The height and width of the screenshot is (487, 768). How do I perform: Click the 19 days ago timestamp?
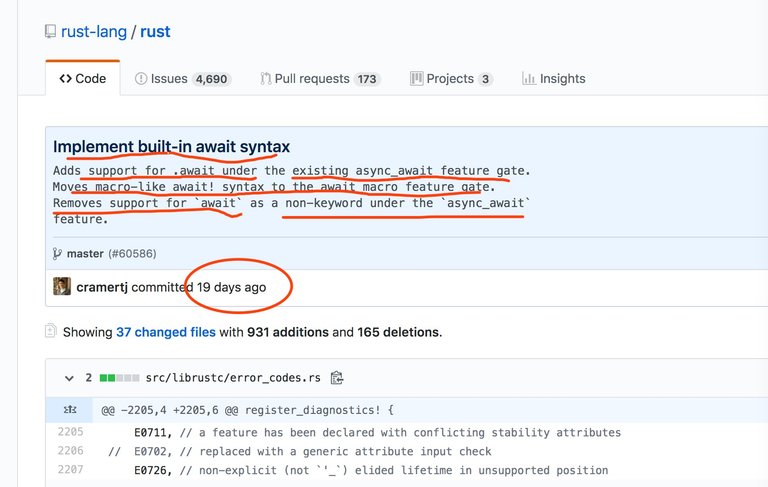(231, 287)
